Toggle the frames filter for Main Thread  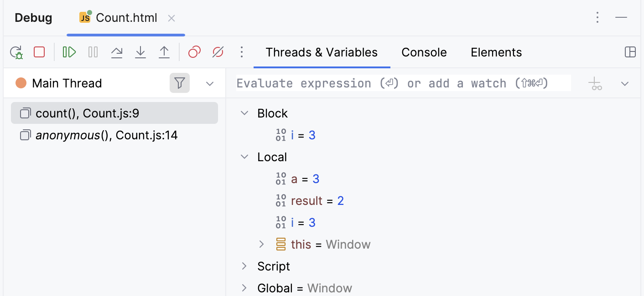[x=180, y=83]
